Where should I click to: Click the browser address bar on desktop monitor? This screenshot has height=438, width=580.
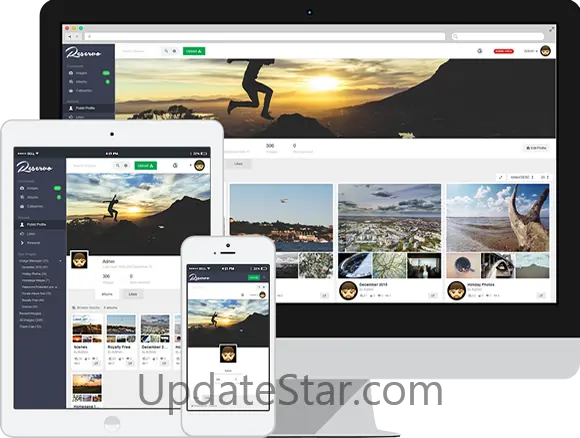point(265,36)
